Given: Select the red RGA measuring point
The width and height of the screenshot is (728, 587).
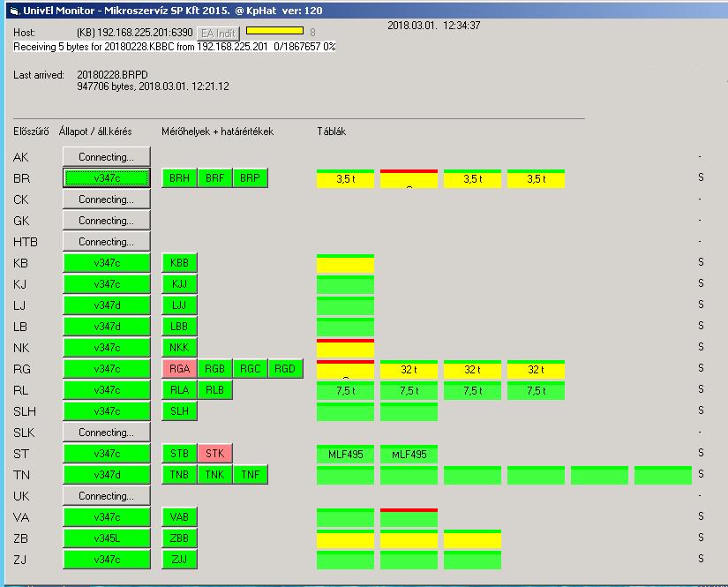Looking at the screenshot, I should point(179,369).
